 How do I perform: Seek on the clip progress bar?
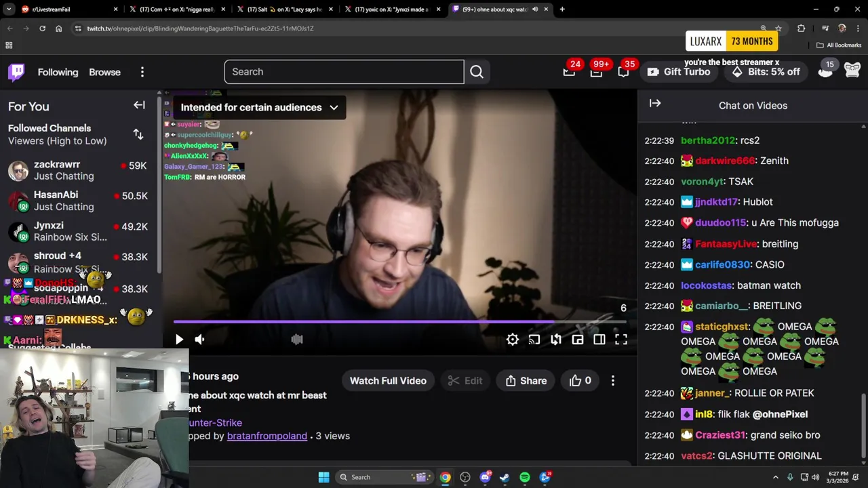400,322
